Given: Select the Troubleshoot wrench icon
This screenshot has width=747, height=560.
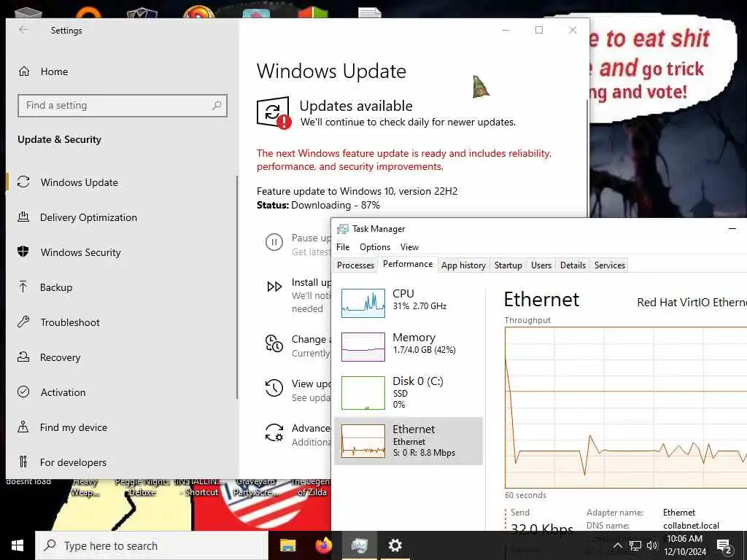Looking at the screenshot, I should [x=23, y=322].
